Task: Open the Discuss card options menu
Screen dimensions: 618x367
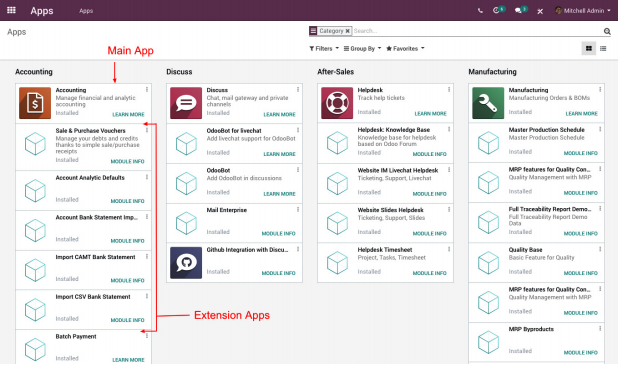Action: pyautogui.click(x=298, y=90)
